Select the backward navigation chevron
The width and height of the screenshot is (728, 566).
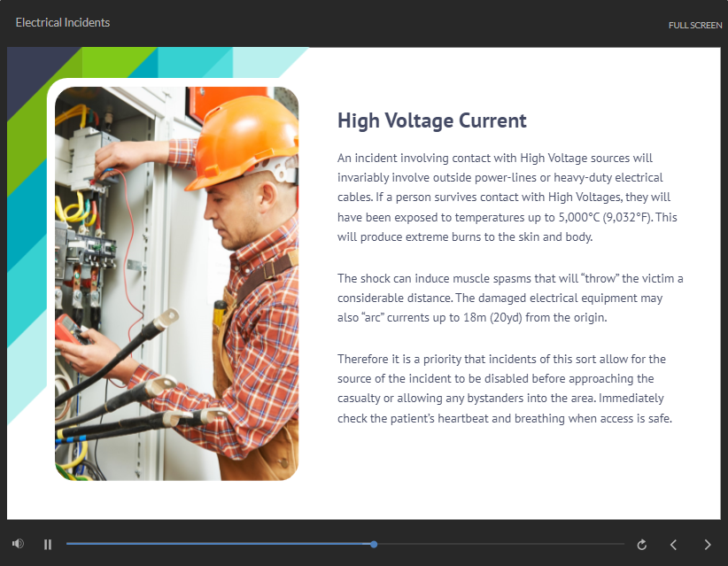[674, 545]
